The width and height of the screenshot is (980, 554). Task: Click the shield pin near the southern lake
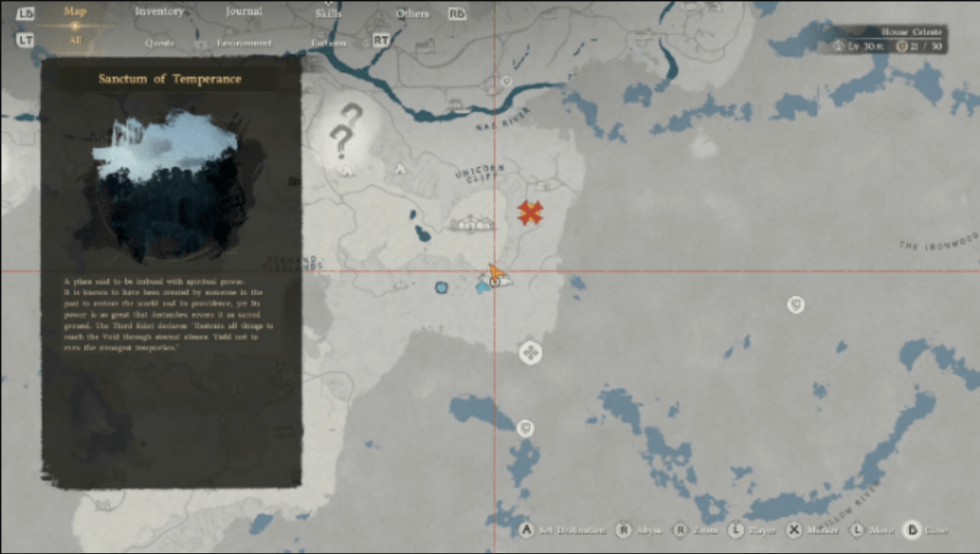[525, 428]
